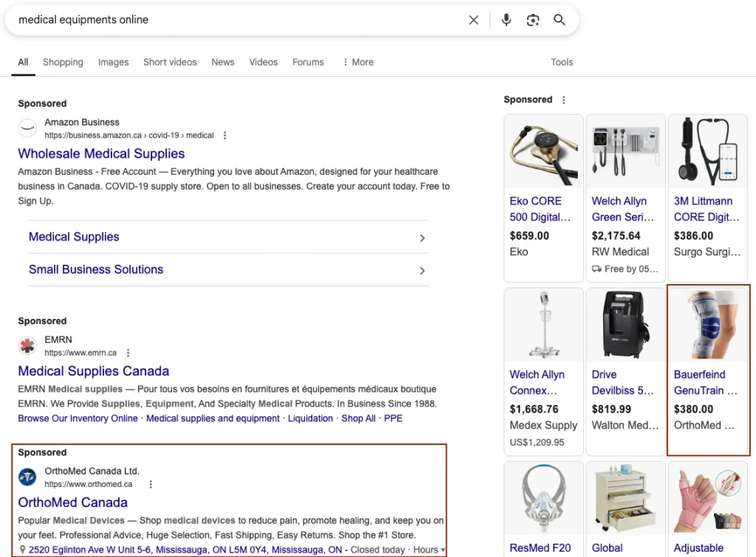Open the Bauerfeind GenuTrain knee brace image
The height and width of the screenshot is (557, 756).
(x=708, y=325)
